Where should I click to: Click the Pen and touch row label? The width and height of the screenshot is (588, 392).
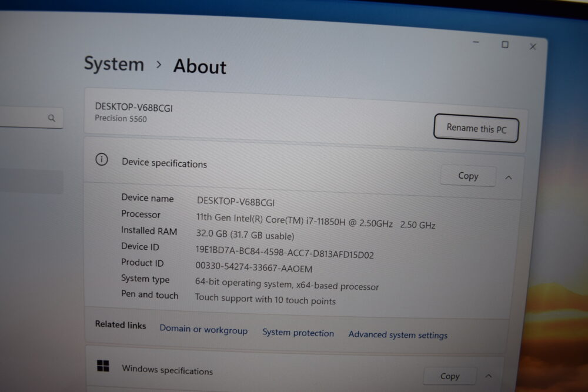tap(149, 294)
